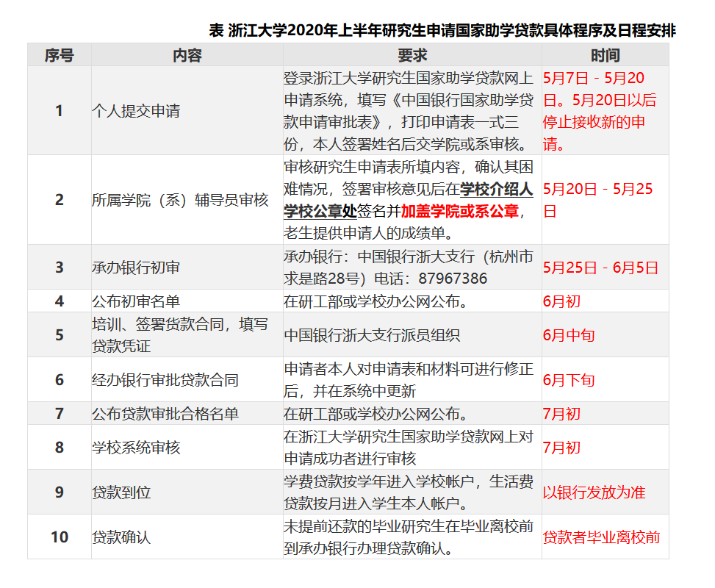Select the 所属学院（系）辅导员审核 cell
Image resolution: width=715 pixels, height=588 pixels.
click(x=180, y=200)
